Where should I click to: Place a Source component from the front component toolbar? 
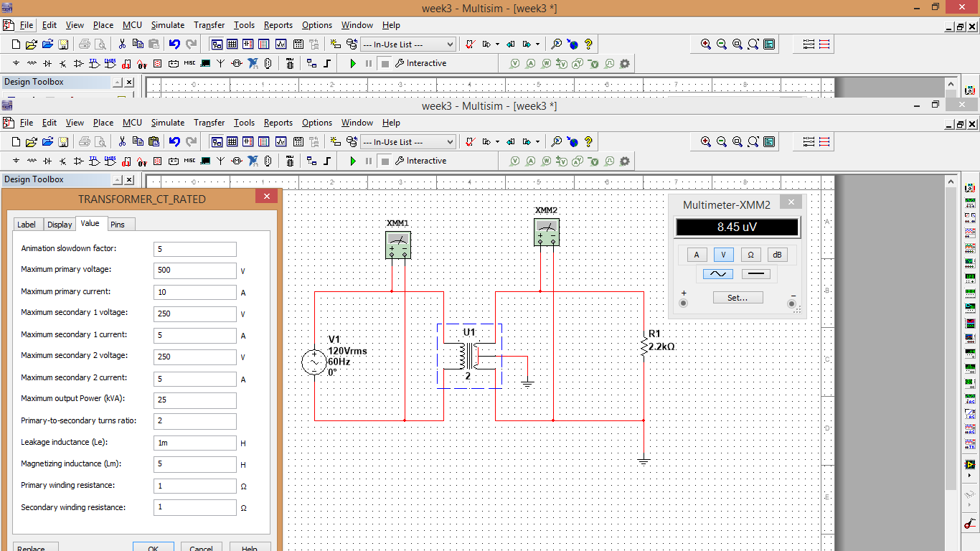(x=16, y=161)
